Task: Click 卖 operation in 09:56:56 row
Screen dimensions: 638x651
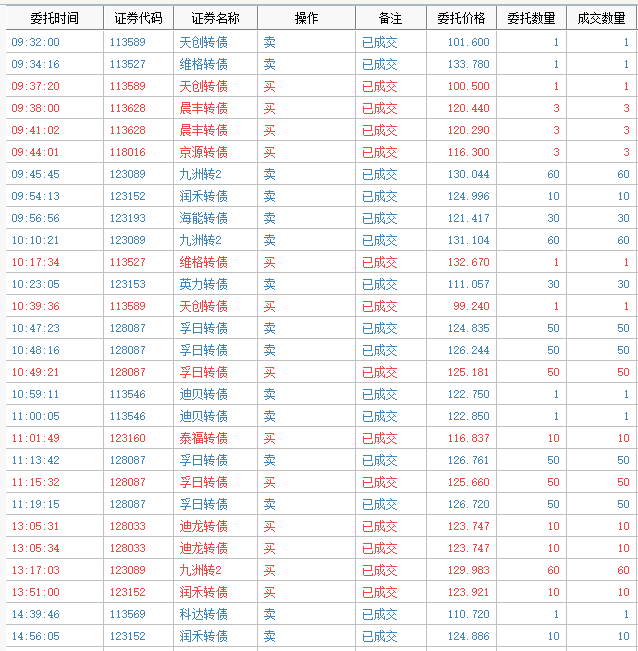Action: [269, 218]
